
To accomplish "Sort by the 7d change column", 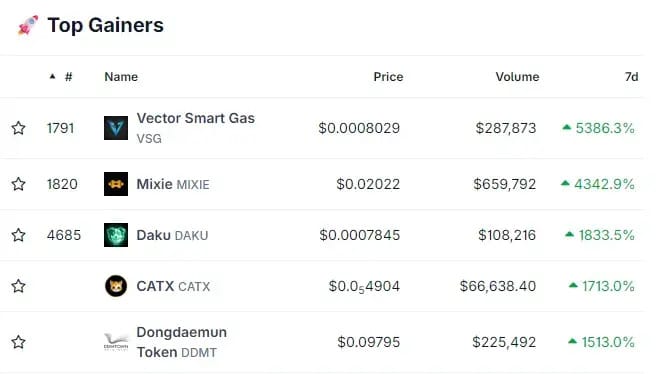I will click(631, 77).
